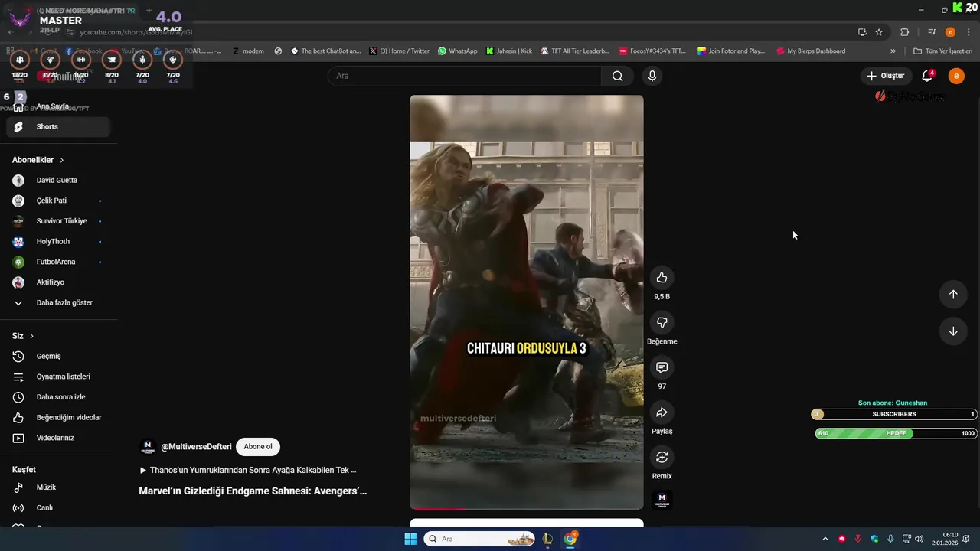Start voice search with microphone icon

(652, 76)
